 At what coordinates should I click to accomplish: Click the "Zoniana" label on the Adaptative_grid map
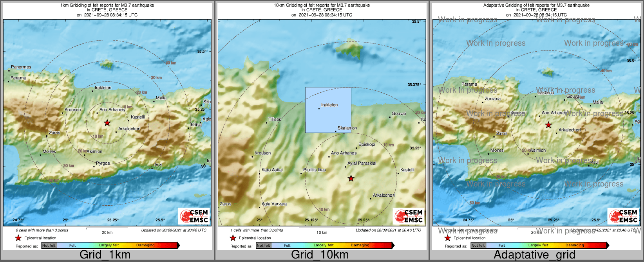(x=493, y=99)
